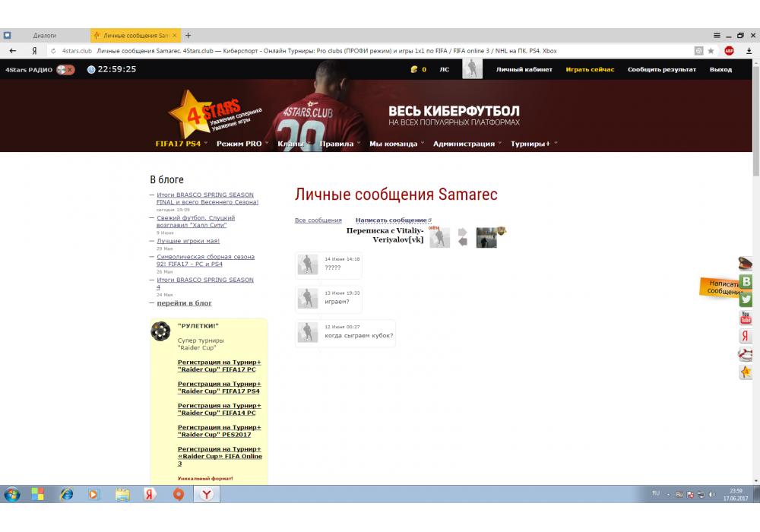Open the YouTube sidebar icon
This screenshot has width=760, height=532.
(x=746, y=318)
